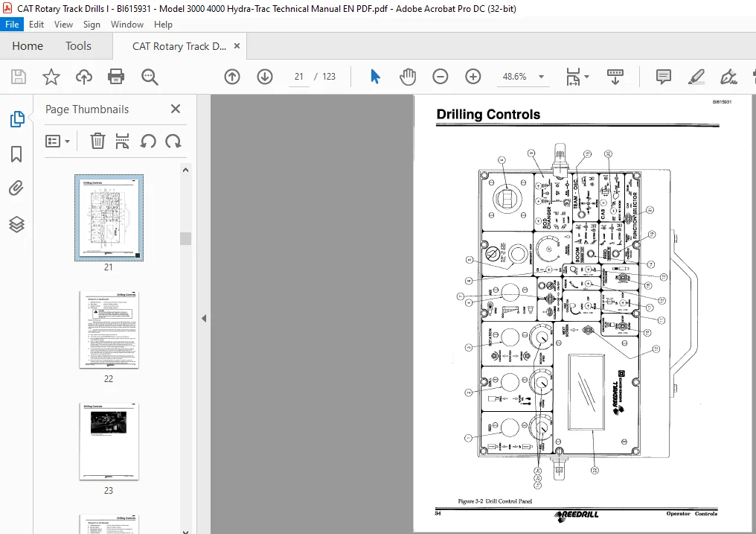The width and height of the screenshot is (756, 534).
Task: Go to the next page with the down arrow
Action: [265, 77]
